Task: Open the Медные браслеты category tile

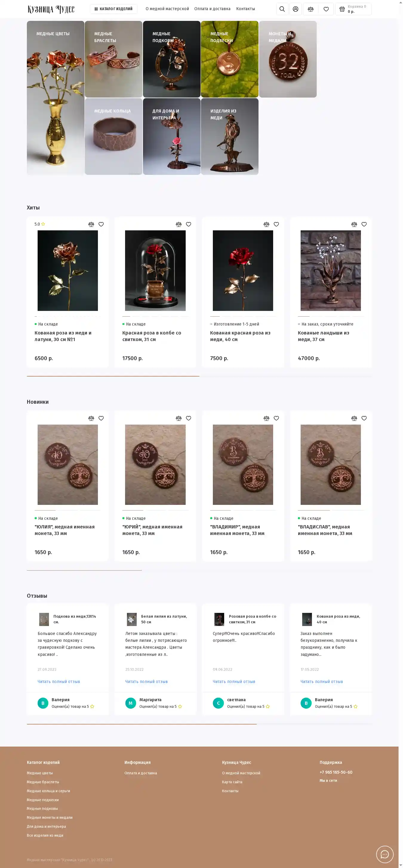Action: pyautogui.click(x=113, y=59)
